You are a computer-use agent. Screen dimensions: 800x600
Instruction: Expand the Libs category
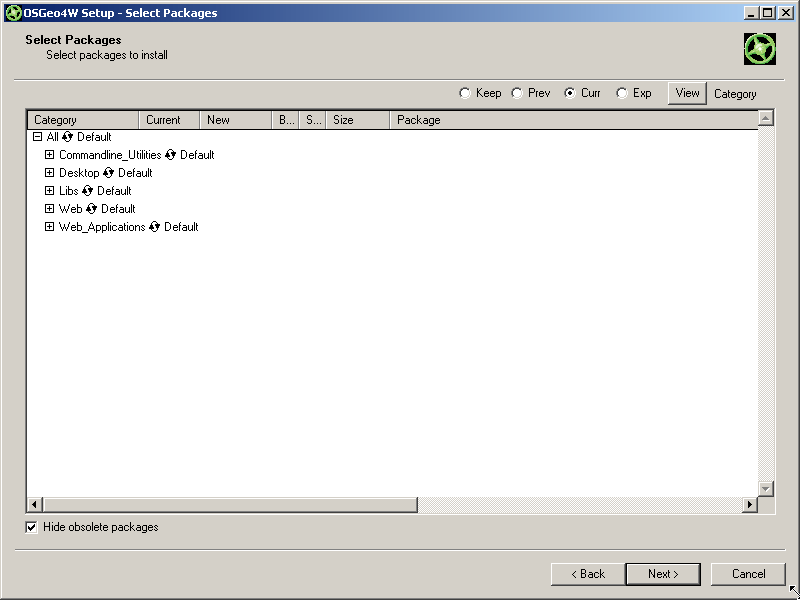(x=49, y=191)
